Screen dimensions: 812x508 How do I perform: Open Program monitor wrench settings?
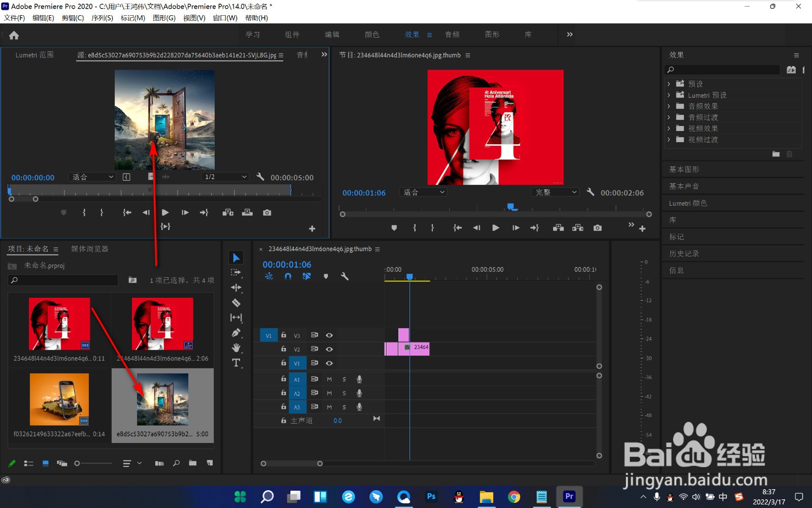(590, 192)
